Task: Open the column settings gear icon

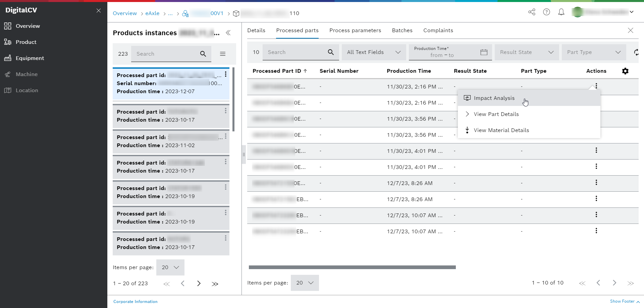Action: (x=625, y=71)
